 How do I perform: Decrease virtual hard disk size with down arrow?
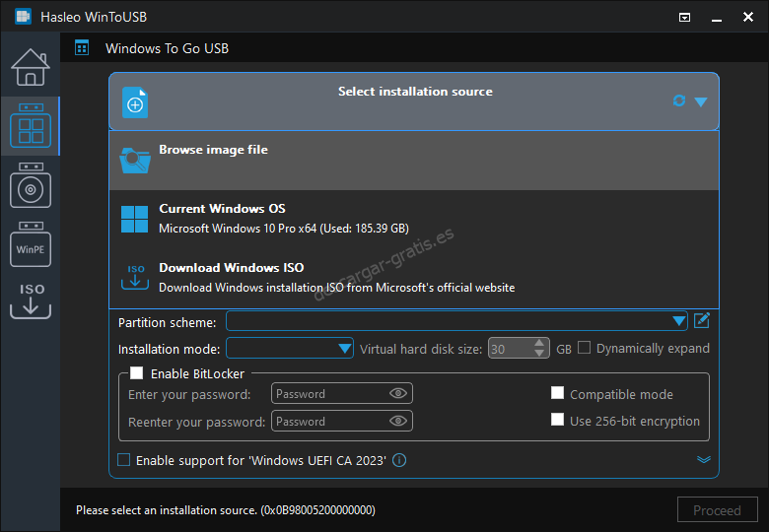point(539,354)
